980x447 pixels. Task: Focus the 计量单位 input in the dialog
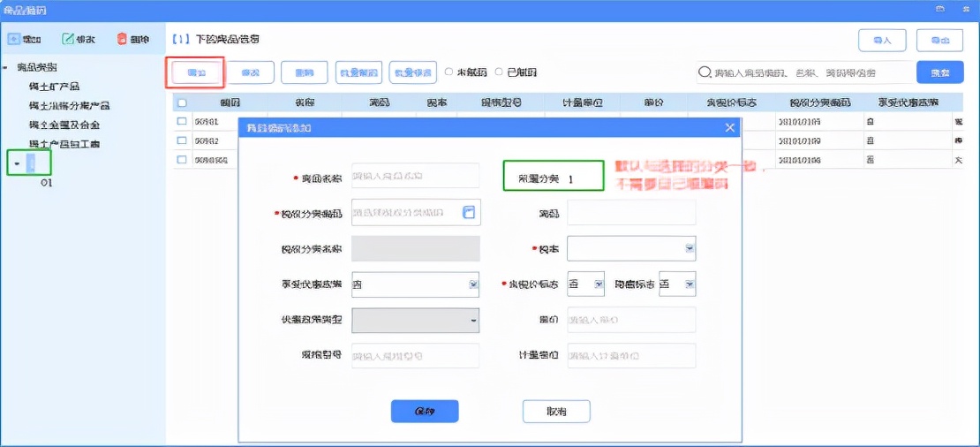click(631, 356)
